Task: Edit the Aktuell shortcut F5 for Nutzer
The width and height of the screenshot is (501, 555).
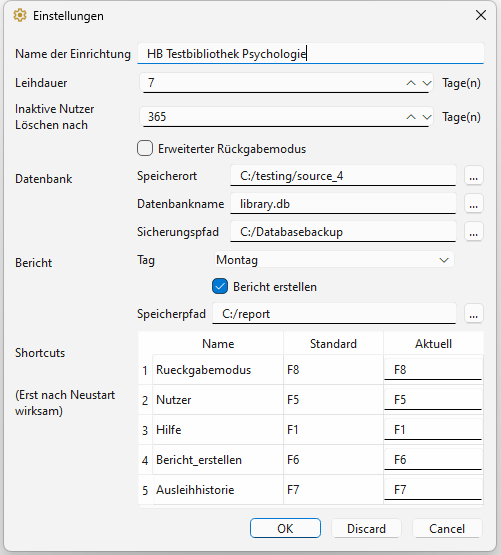Action: click(x=433, y=400)
